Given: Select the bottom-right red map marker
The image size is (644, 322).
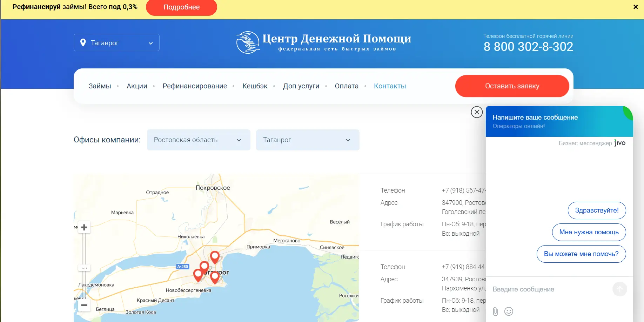Looking at the screenshot, I should (x=215, y=278).
